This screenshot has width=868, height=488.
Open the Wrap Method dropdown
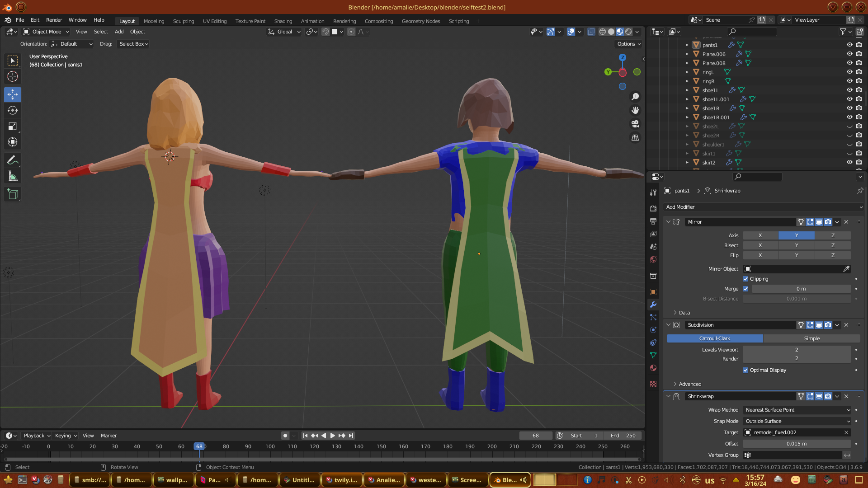[x=797, y=410]
